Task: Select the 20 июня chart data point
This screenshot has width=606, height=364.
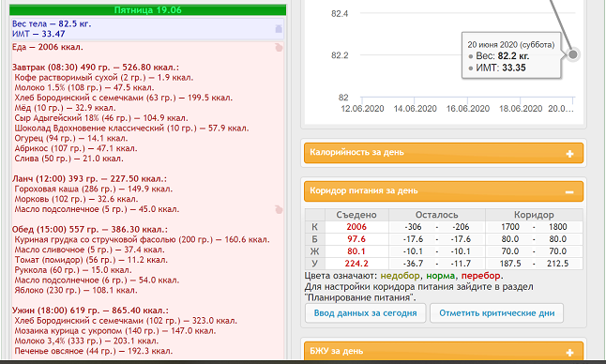Action: tap(573, 54)
